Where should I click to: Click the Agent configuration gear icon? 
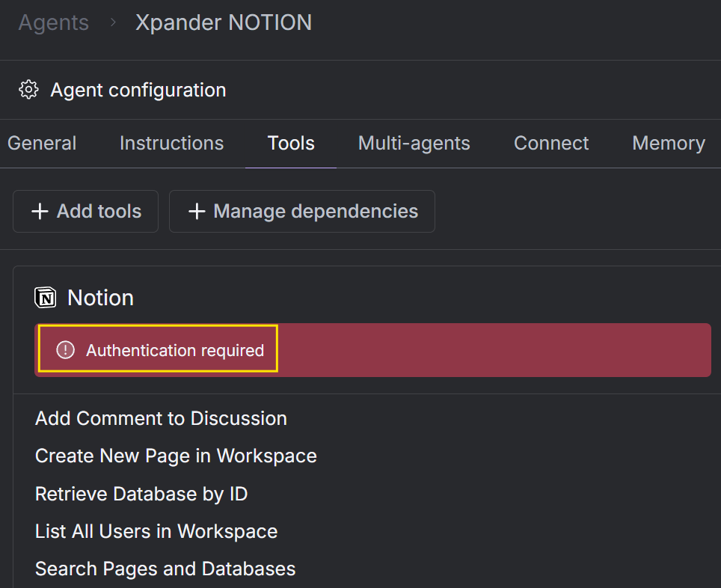pyautogui.click(x=28, y=90)
